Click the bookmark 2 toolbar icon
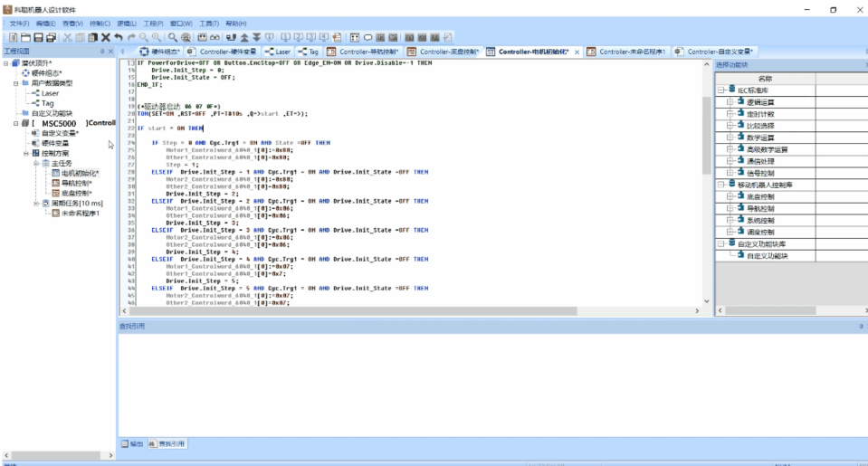868x466 pixels. pos(299,38)
